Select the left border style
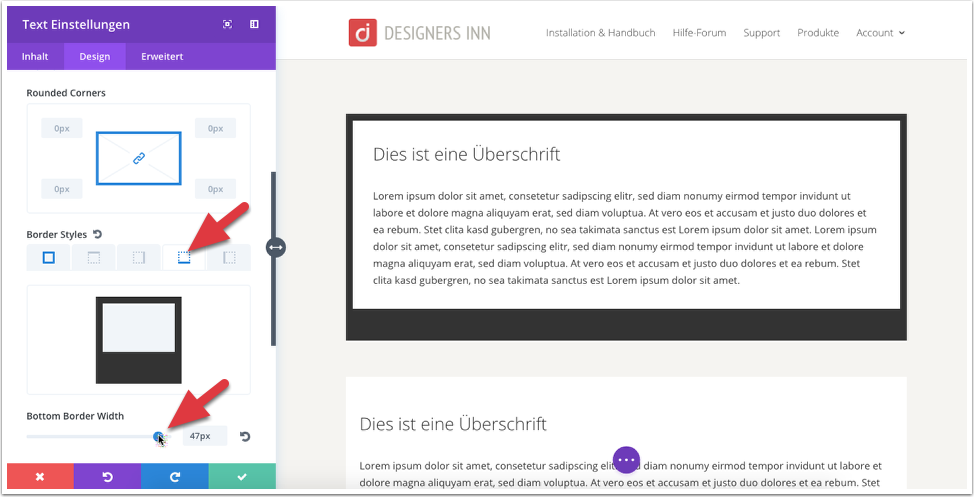Viewport: 974px width, 497px height. click(229, 257)
